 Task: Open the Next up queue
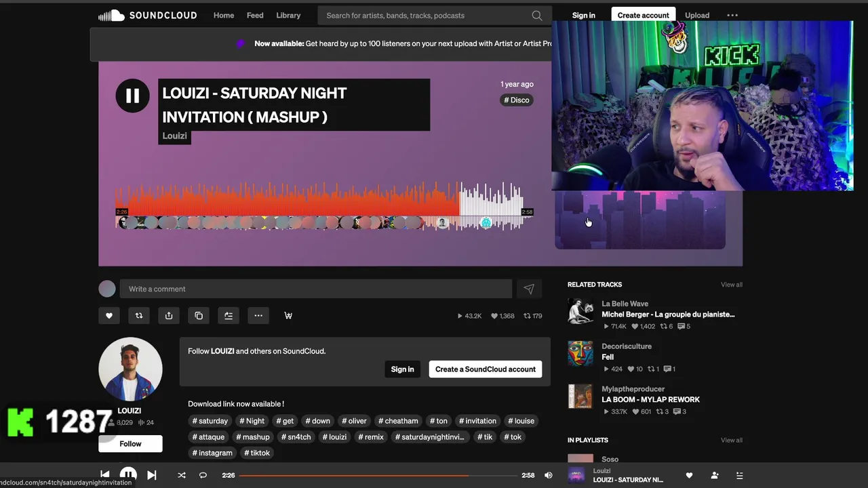(739, 475)
